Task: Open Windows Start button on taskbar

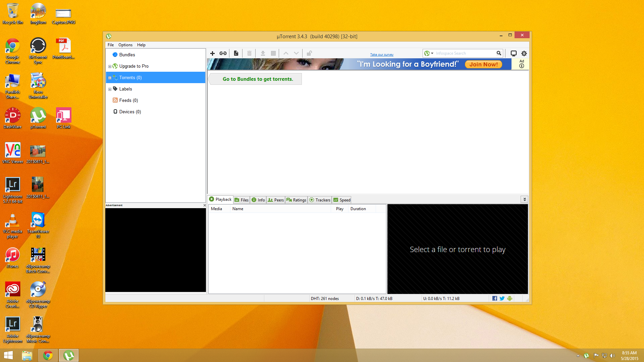Action: pos(8,355)
